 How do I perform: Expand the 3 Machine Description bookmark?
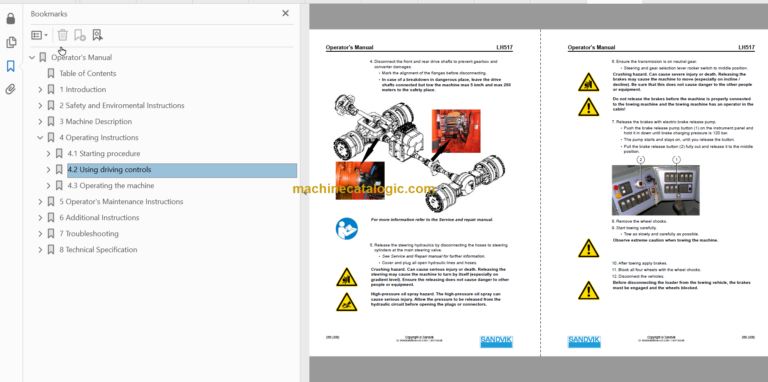(41, 121)
